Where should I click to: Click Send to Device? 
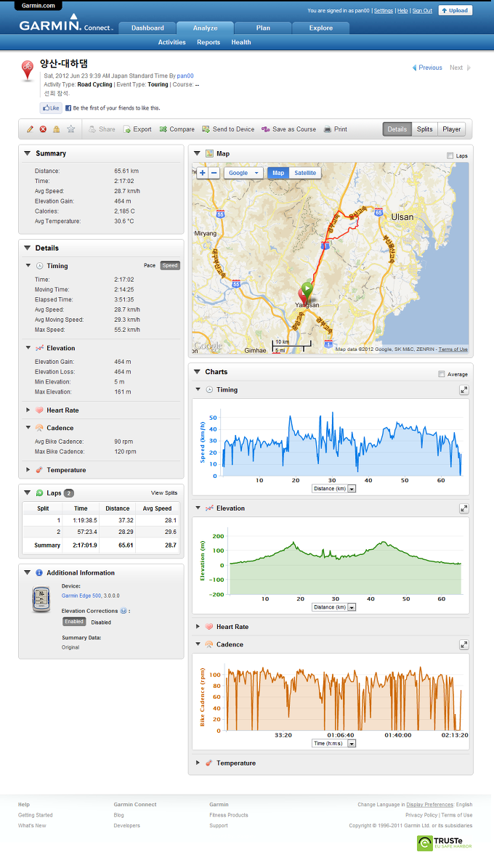click(228, 129)
